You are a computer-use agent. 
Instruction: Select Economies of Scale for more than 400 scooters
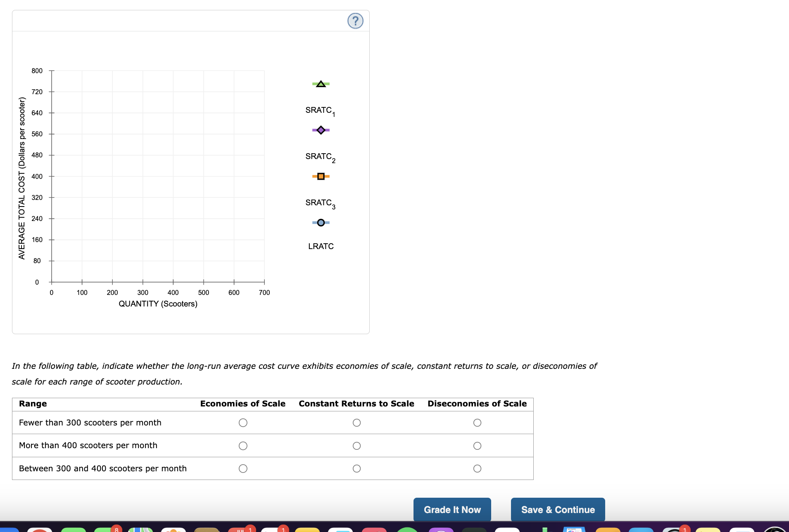pyautogui.click(x=244, y=445)
